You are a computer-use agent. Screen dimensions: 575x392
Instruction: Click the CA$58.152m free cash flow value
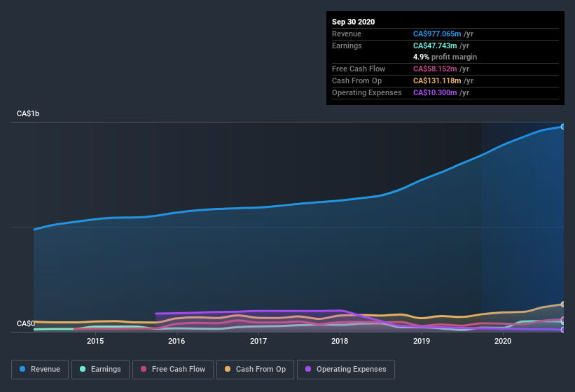click(x=435, y=69)
